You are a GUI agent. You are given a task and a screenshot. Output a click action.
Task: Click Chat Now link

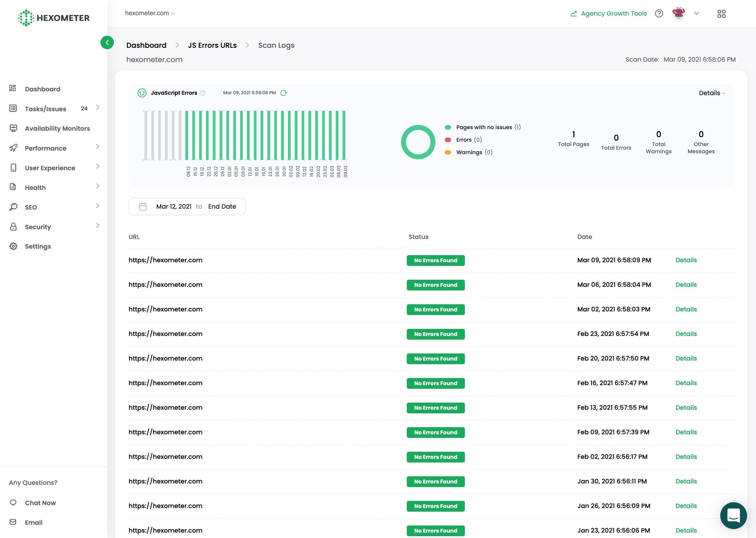pyautogui.click(x=41, y=503)
